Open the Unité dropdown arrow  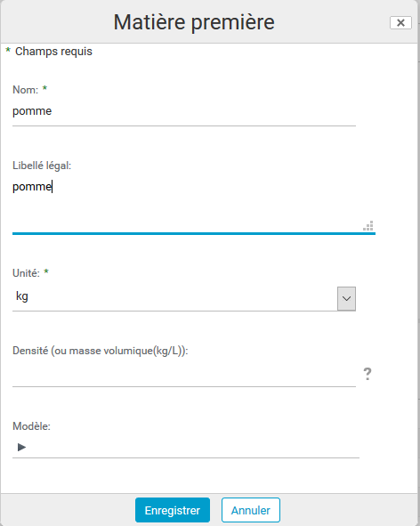click(346, 298)
